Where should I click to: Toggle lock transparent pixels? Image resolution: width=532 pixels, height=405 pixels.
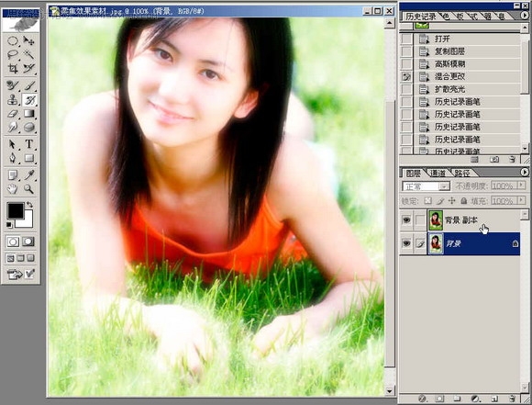(428, 201)
